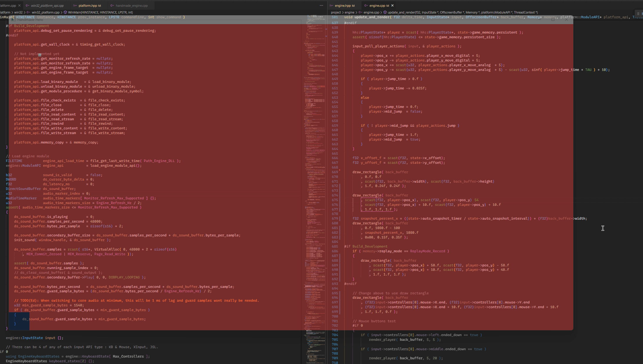This screenshot has height=364, width=643.
Task: Open the handmade_engine.cpp tab
Action: click(132, 6)
